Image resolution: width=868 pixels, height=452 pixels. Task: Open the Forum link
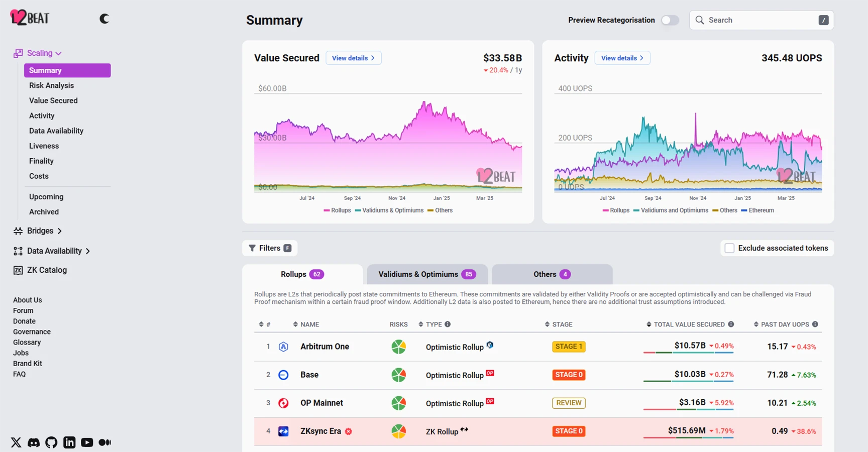point(23,310)
